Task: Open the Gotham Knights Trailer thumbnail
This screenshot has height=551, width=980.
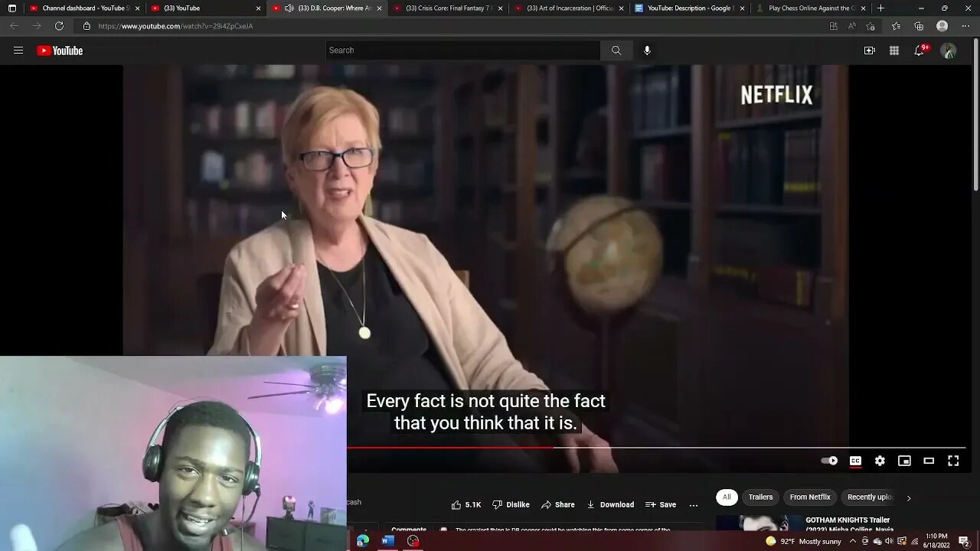Action: [758, 523]
